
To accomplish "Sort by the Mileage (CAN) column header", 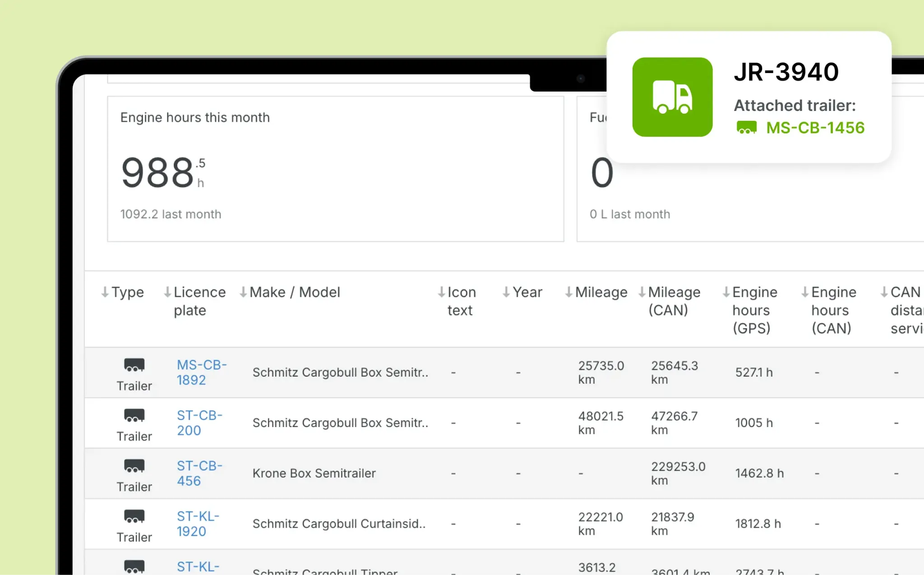I will [x=674, y=301].
